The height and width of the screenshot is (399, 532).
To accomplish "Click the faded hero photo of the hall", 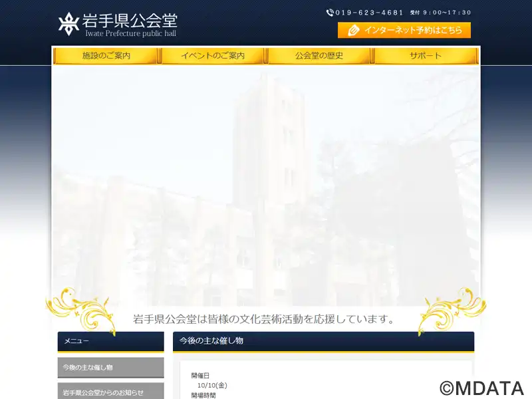I will point(266,186).
